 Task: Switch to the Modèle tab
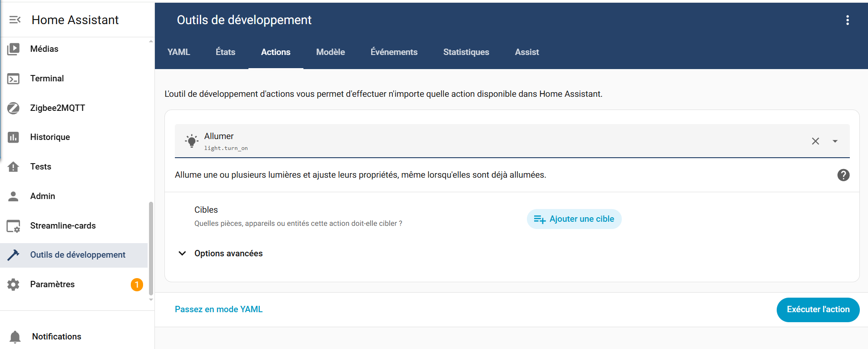tap(330, 52)
